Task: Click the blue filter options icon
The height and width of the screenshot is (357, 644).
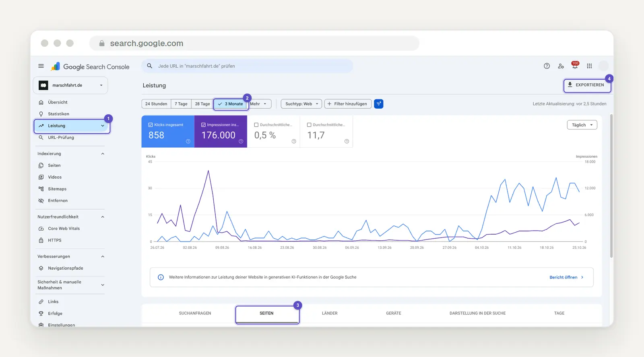Action: 379,104
